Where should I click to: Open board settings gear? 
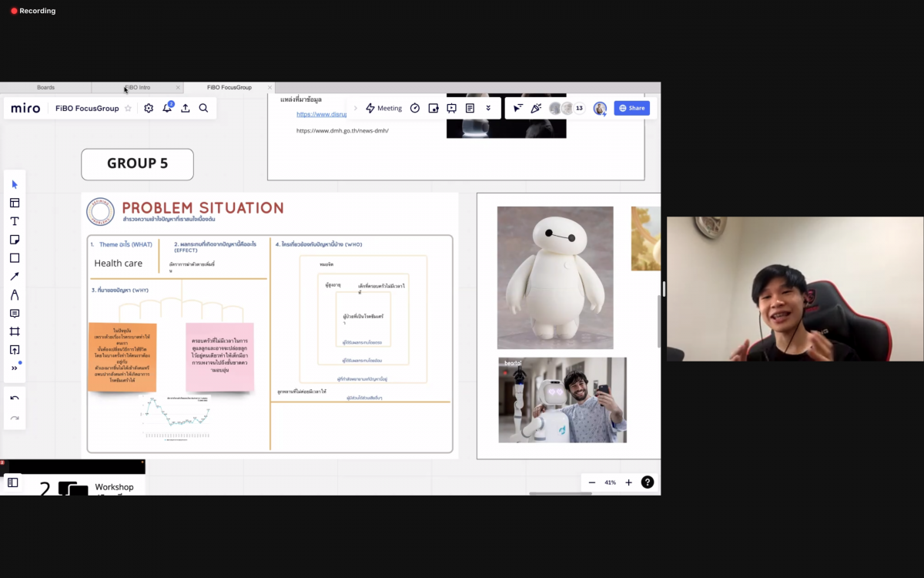149,109
